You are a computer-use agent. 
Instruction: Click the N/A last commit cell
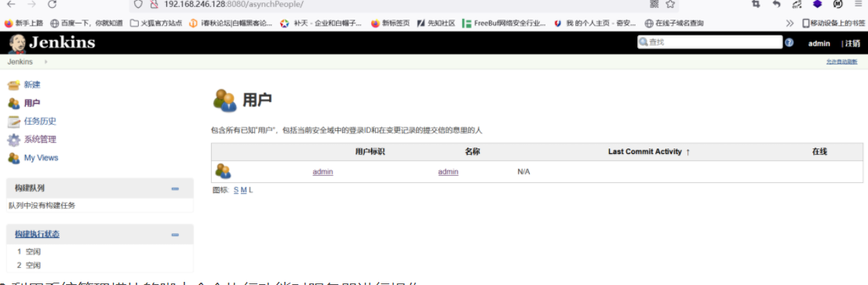click(523, 172)
